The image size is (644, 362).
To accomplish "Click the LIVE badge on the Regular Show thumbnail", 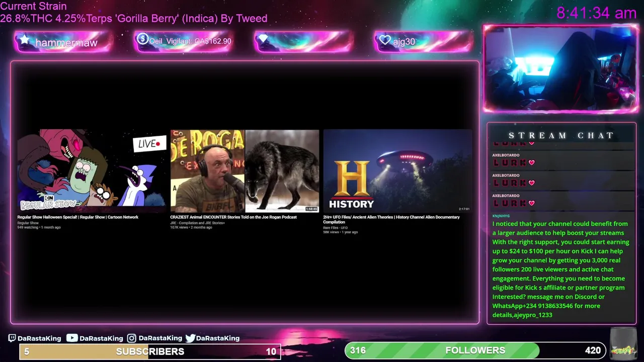I will pos(149,144).
